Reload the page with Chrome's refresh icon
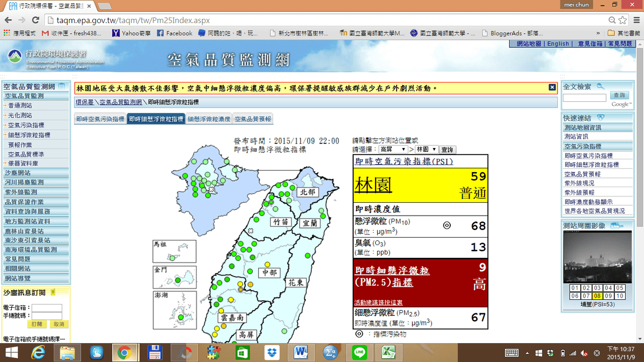Image resolution: width=644 pixels, height=362 pixels. coord(36,20)
